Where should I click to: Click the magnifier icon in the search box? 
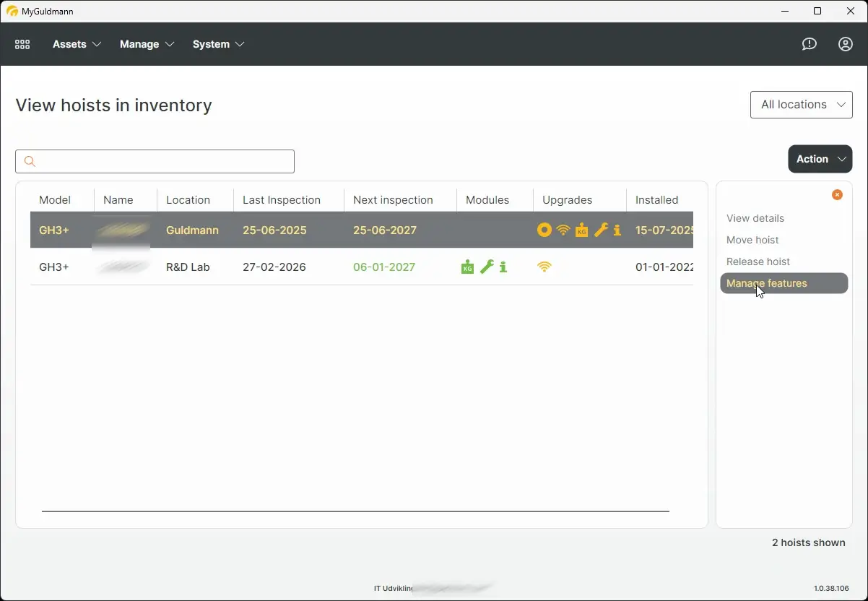pyautogui.click(x=30, y=161)
